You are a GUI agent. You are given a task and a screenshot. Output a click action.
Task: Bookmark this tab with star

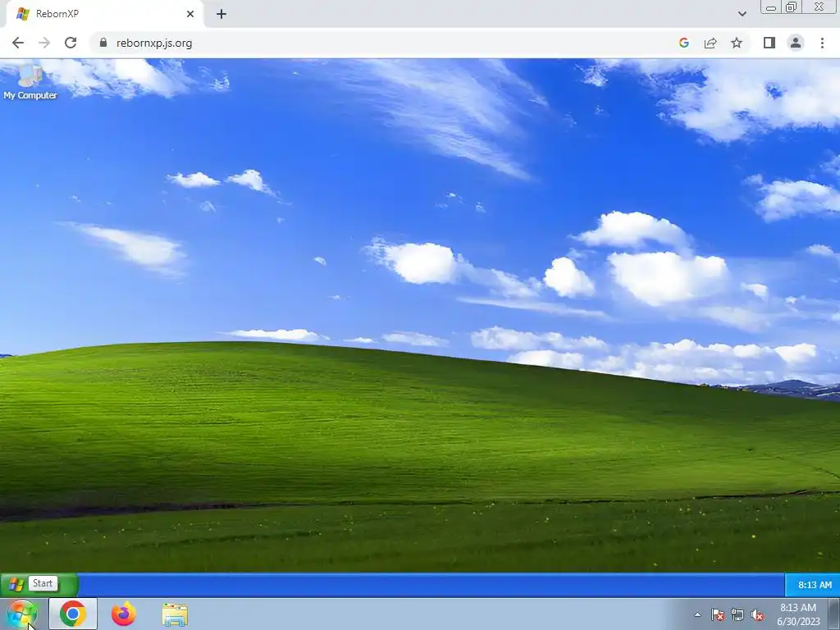(x=737, y=43)
